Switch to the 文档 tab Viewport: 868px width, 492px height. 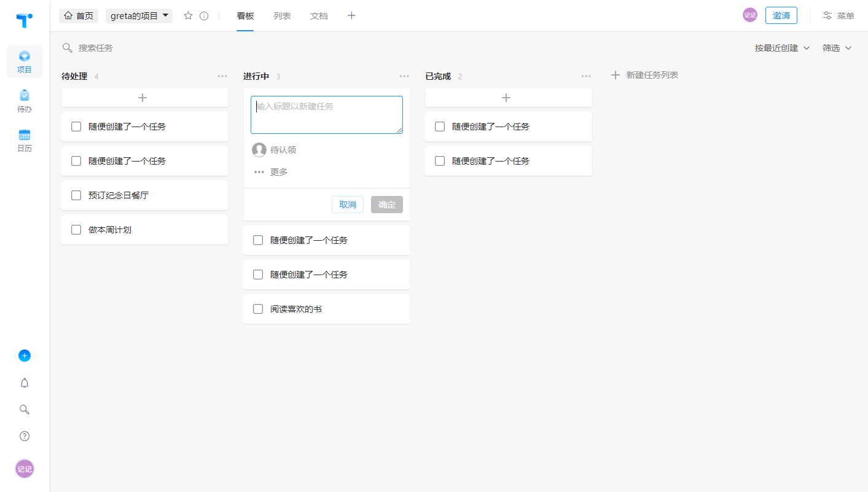[319, 16]
